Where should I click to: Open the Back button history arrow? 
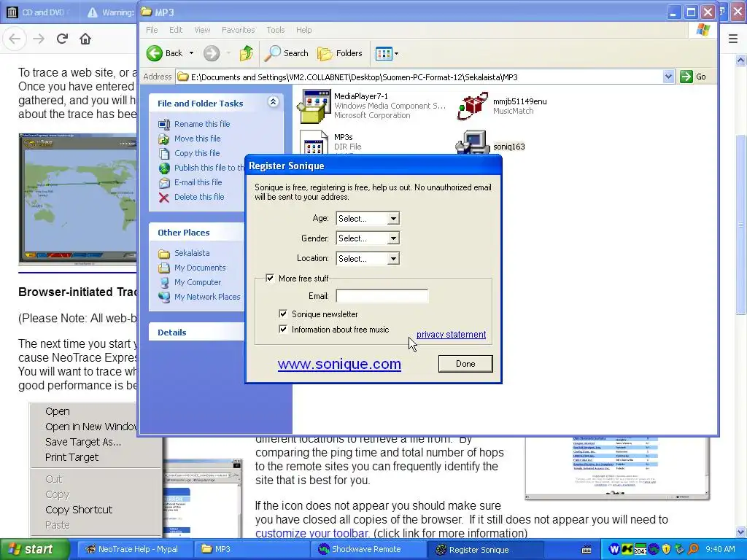pyautogui.click(x=192, y=53)
